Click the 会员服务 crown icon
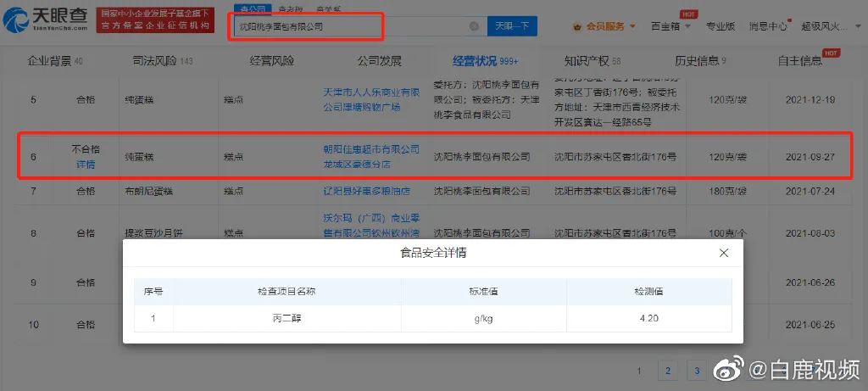The width and height of the screenshot is (868, 391). 577,26
